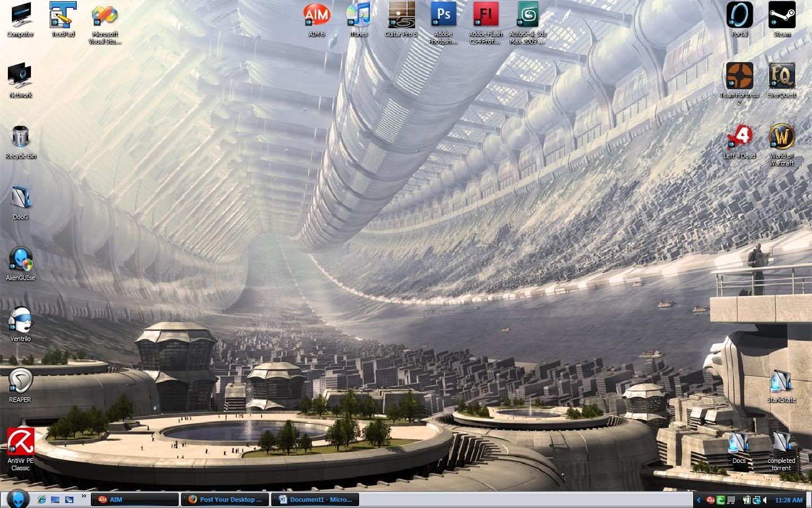This screenshot has width=812, height=508.
Task: Open the green BitTorrent tray icon
Action: click(721, 500)
